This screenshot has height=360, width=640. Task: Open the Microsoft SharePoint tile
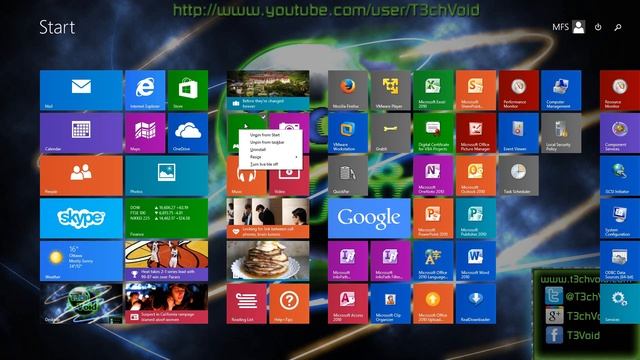[x=476, y=90]
